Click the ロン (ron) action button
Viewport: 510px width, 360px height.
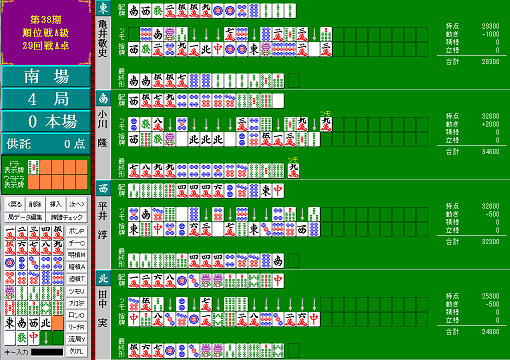[x=77, y=315]
